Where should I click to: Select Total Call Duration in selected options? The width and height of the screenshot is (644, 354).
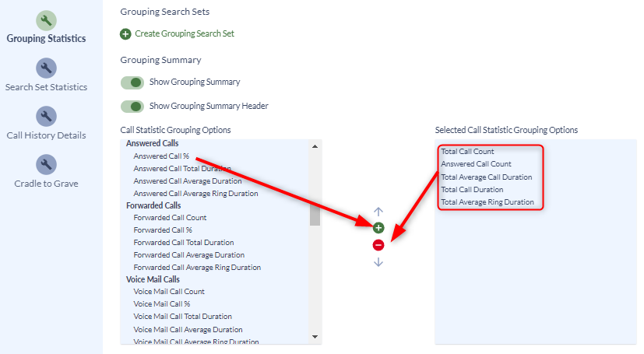tap(472, 190)
